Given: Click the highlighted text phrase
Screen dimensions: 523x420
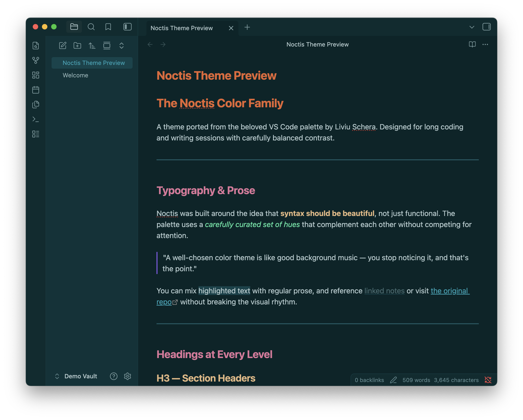Looking at the screenshot, I should [224, 291].
